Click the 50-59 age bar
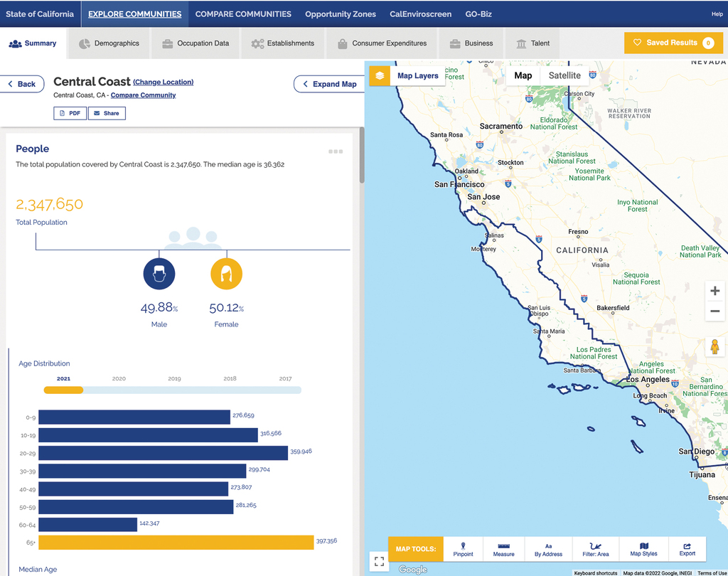The height and width of the screenshot is (576, 728). pos(136,507)
